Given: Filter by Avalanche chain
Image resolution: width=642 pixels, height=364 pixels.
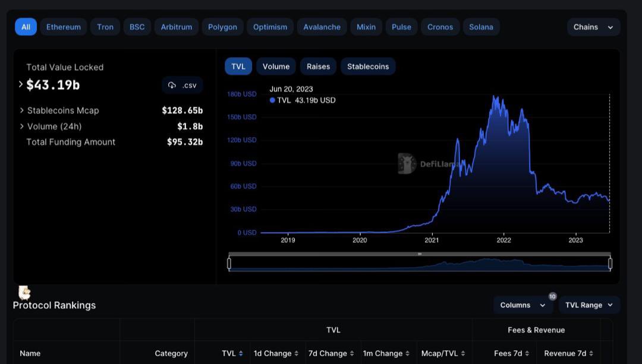Looking at the screenshot, I should (322, 27).
